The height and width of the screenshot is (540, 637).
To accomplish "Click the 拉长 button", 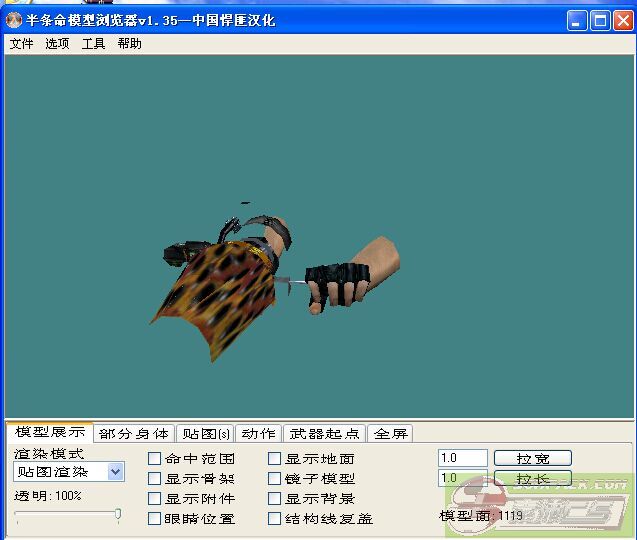I will (532, 479).
